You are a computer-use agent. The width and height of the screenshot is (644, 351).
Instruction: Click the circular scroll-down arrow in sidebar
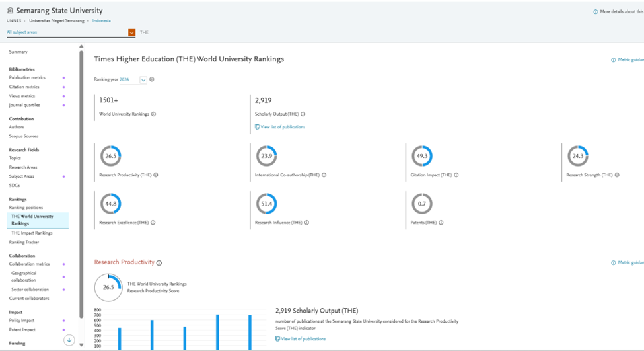(69, 340)
